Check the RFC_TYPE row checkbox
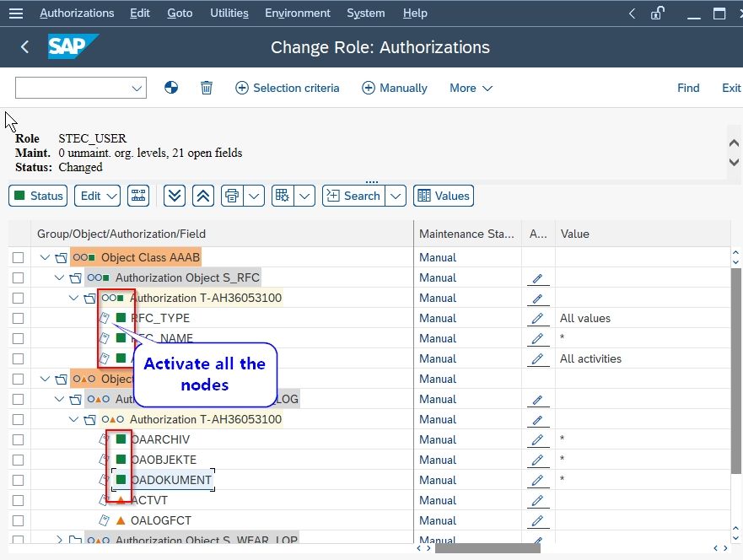 18,319
